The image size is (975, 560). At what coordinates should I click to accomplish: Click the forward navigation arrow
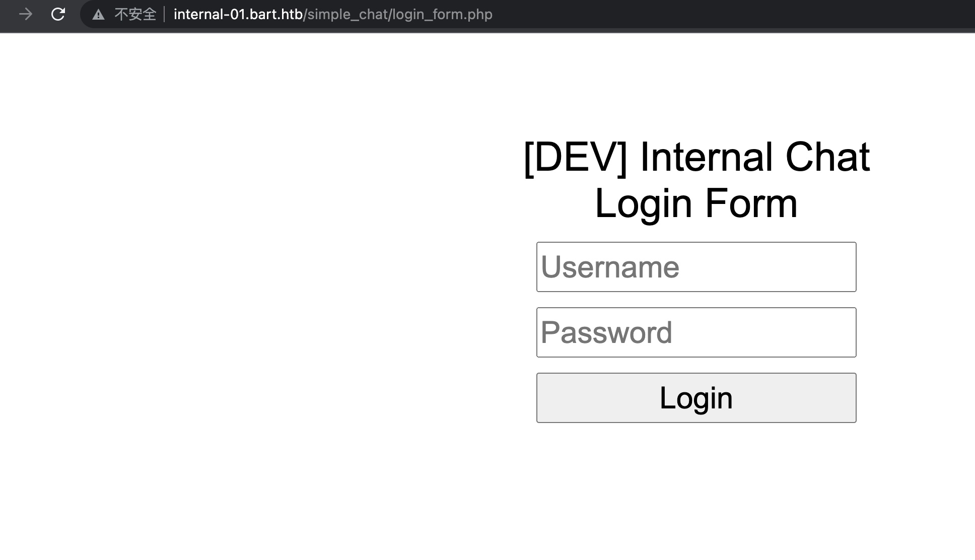[x=25, y=14]
